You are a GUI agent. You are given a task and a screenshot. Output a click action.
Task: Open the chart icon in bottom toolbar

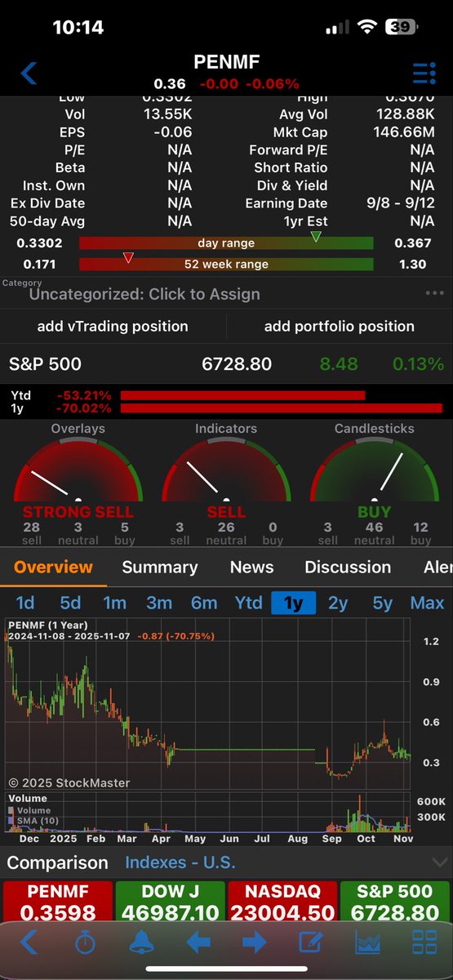click(367, 942)
